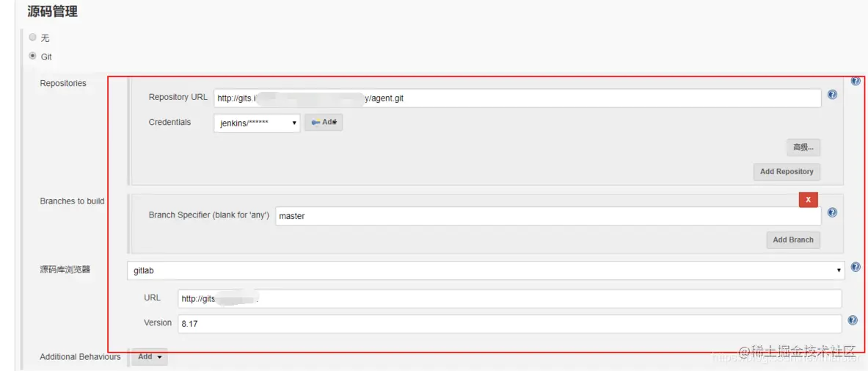Click the Add Branch button
This screenshot has height=371, width=868.
(x=793, y=240)
